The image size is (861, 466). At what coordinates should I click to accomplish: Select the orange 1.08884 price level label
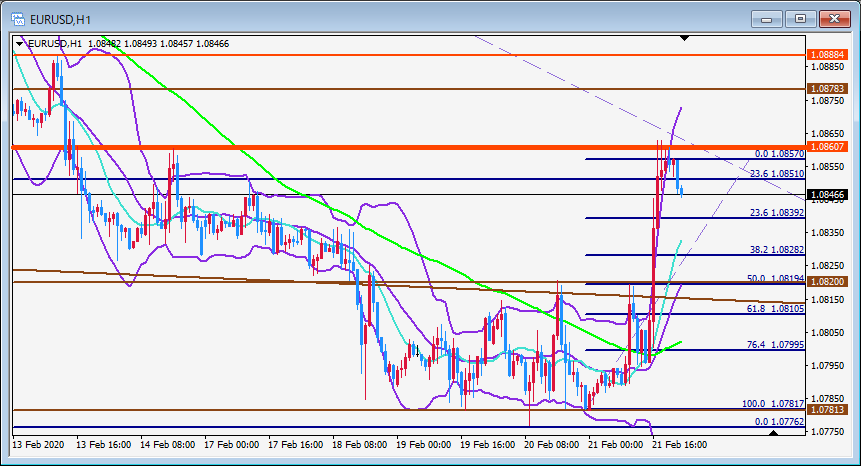point(828,55)
